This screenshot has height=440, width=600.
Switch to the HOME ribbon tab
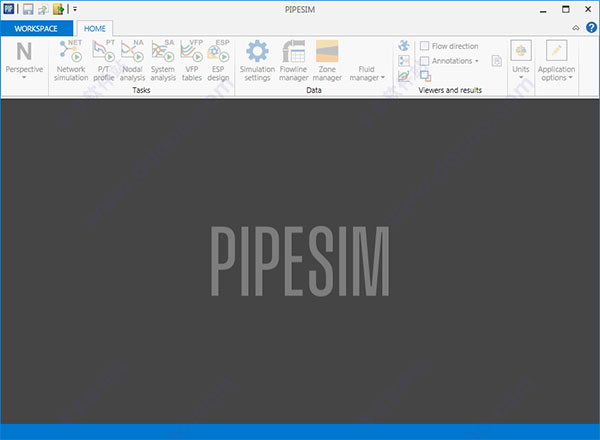tap(95, 29)
